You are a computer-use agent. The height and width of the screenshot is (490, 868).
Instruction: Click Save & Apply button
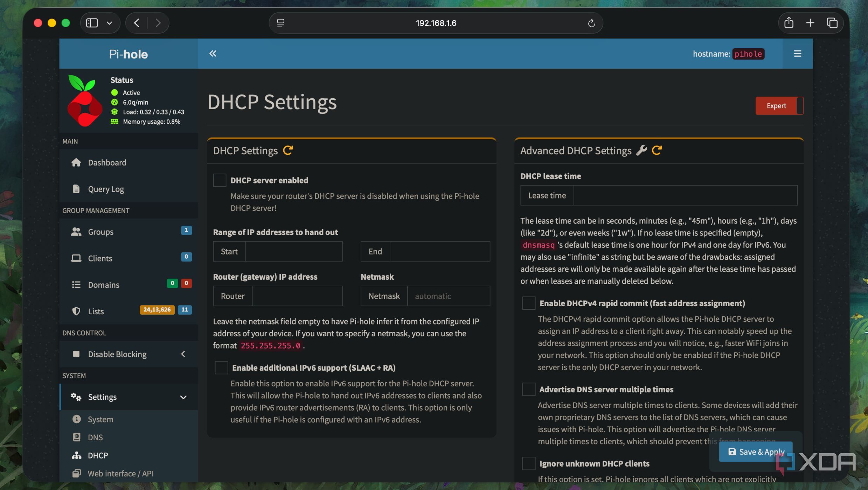(756, 452)
